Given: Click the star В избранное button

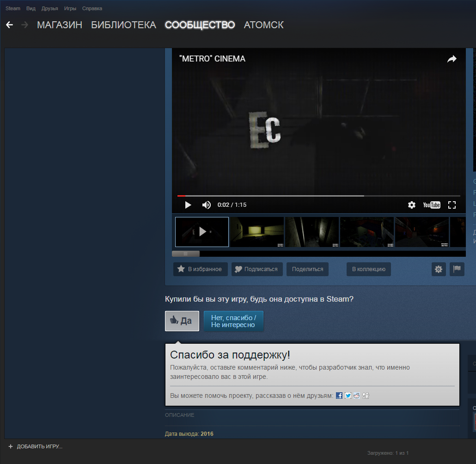Looking at the screenshot, I should (201, 269).
